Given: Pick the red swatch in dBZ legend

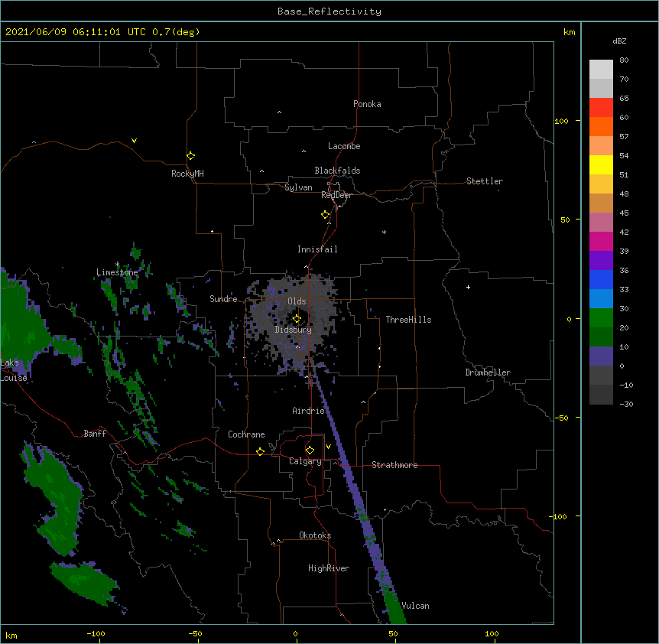Looking at the screenshot, I should click(x=601, y=107).
